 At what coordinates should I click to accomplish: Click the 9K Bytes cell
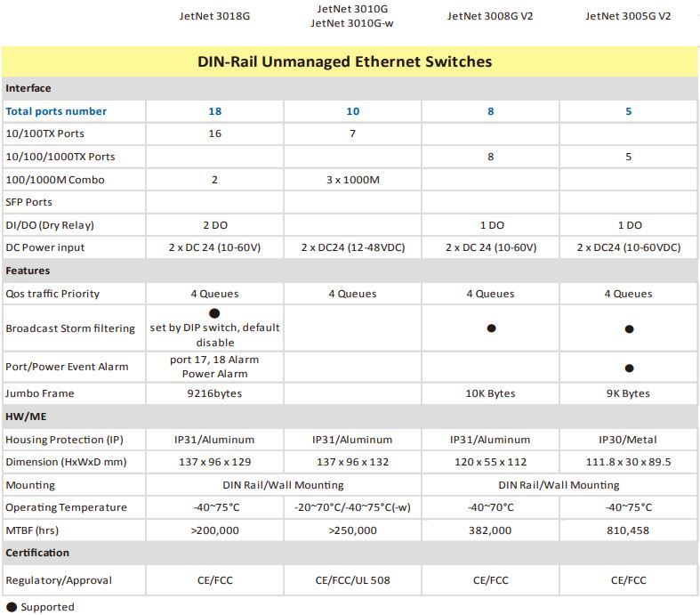628,393
